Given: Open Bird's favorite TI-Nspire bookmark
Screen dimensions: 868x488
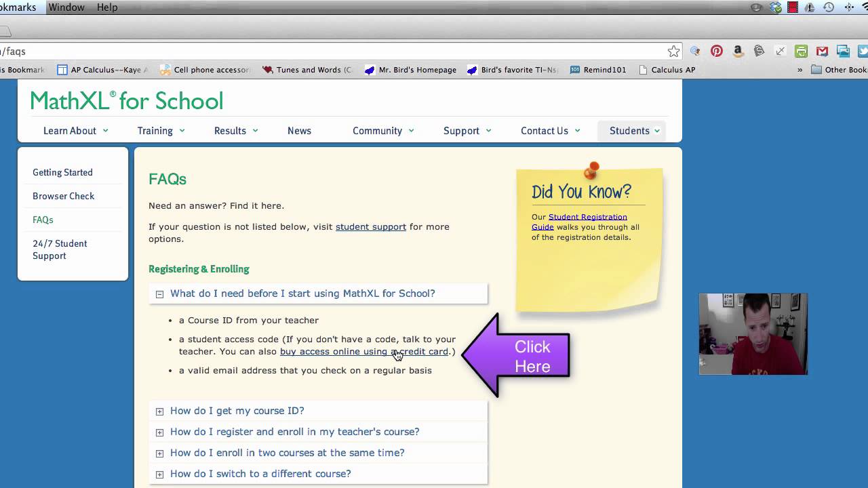Looking at the screenshot, I should click(513, 70).
